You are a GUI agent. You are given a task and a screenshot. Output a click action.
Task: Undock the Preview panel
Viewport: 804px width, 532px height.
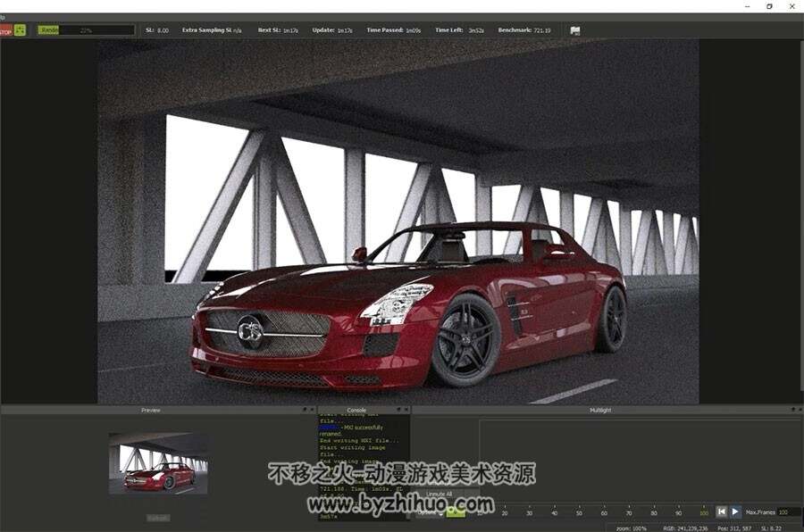[305, 410]
